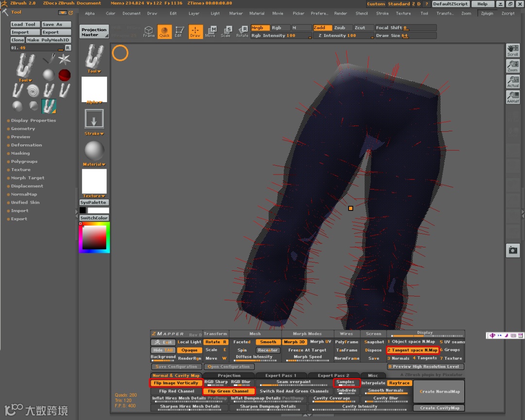Open the Document menu
525x420 pixels.
[x=131, y=14]
